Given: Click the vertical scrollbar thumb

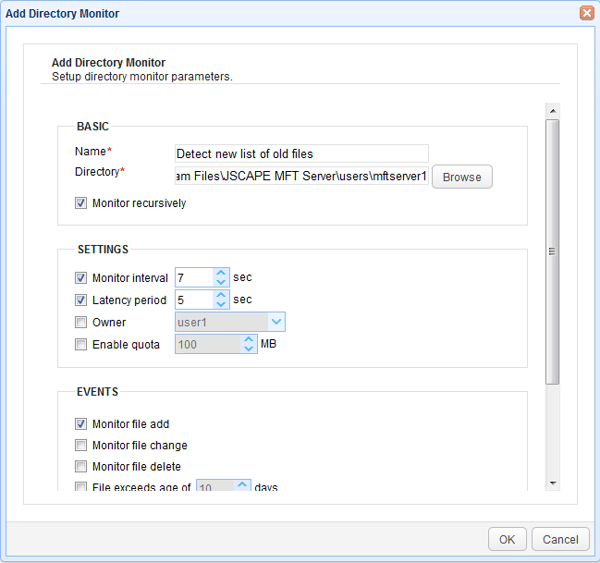Looking at the screenshot, I should pyautogui.click(x=553, y=251).
